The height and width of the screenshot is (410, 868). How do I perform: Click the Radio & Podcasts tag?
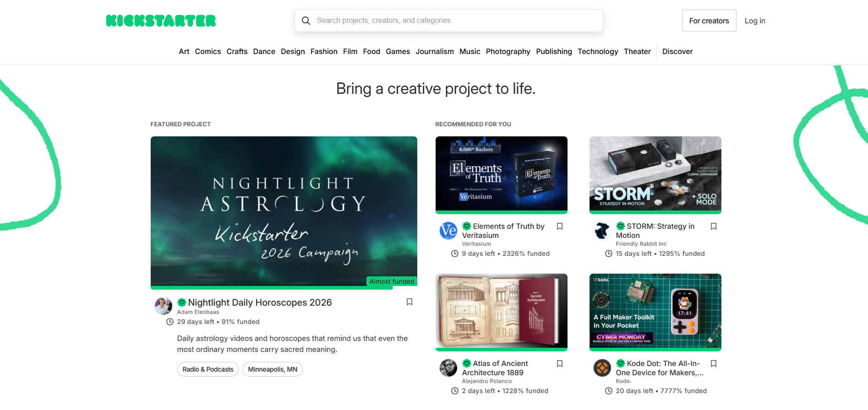pos(208,369)
